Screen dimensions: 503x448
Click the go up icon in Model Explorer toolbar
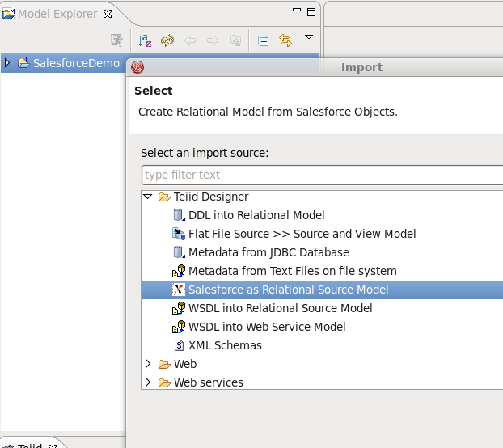236,40
